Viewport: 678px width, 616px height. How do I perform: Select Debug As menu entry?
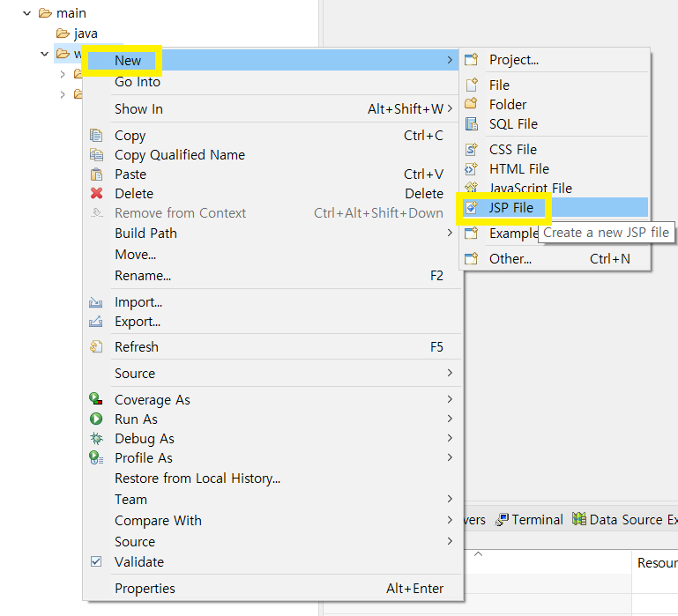tap(272, 438)
